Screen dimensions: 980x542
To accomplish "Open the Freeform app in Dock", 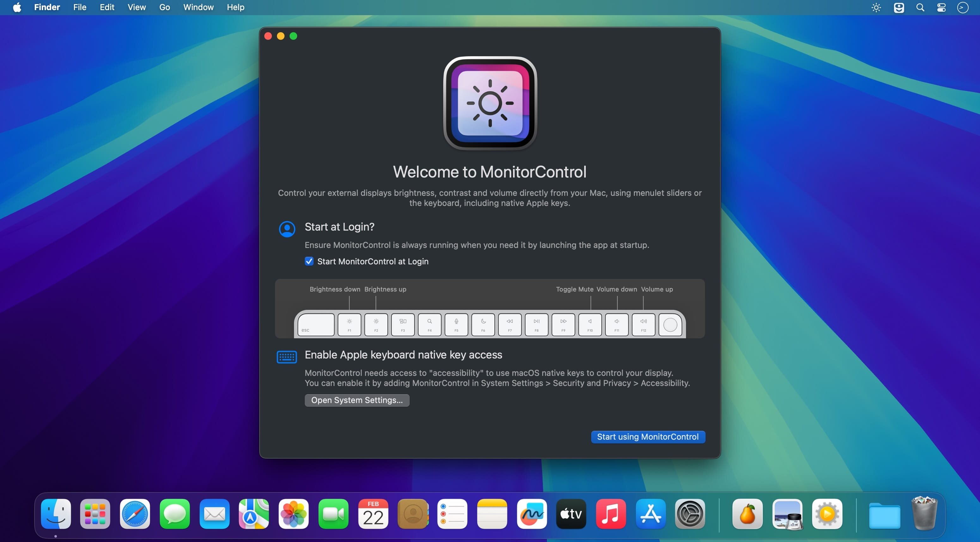I will [531, 514].
